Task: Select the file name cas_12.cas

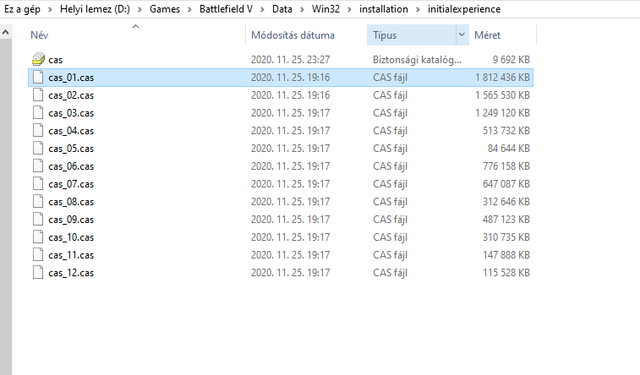Action: (x=71, y=273)
